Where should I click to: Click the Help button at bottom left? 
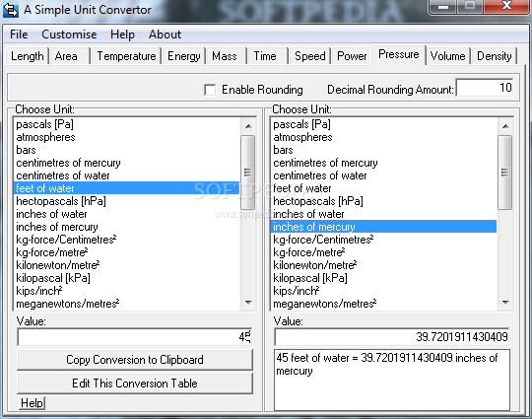click(x=32, y=403)
